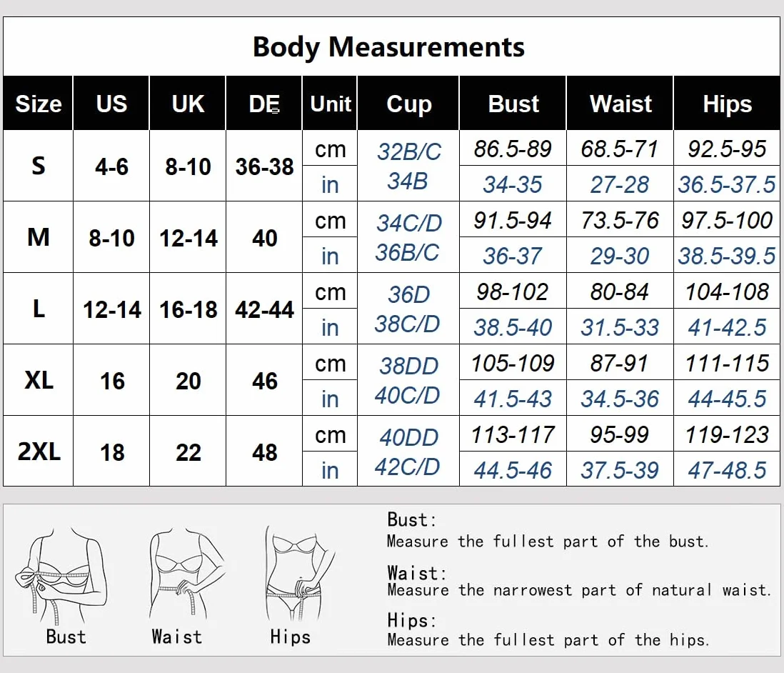This screenshot has width=784, height=673.
Task: Click the 34C/D 36B/C cup cell
Action: point(408,237)
